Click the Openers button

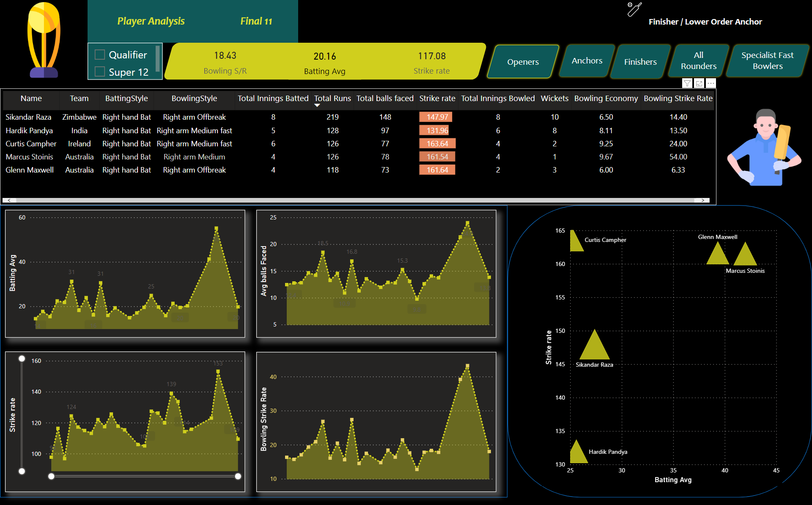(x=523, y=62)
